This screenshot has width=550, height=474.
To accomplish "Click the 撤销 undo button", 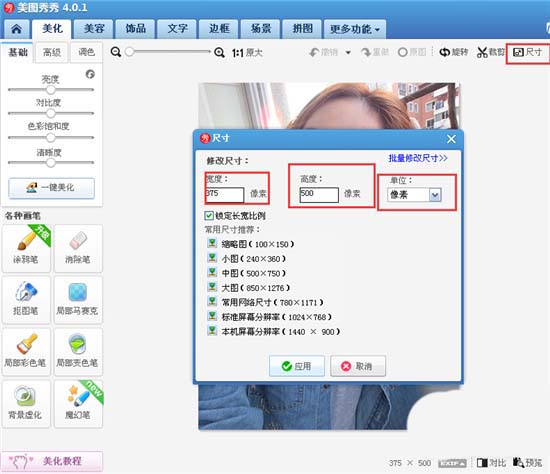I will (x=323, y=53).
